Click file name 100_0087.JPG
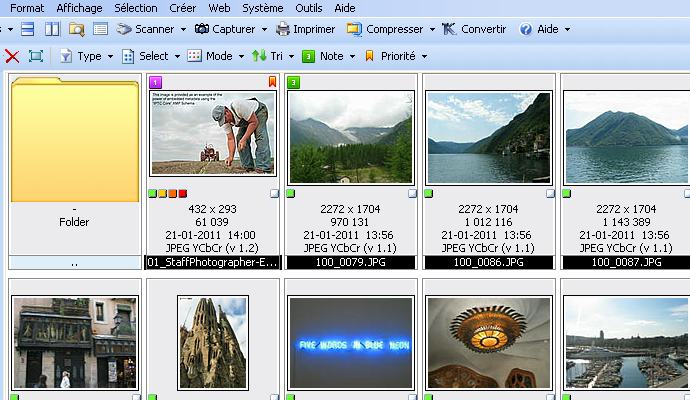The width and height of the screenshot is (690, 400). pyautogui.click(x=626, y=262)
